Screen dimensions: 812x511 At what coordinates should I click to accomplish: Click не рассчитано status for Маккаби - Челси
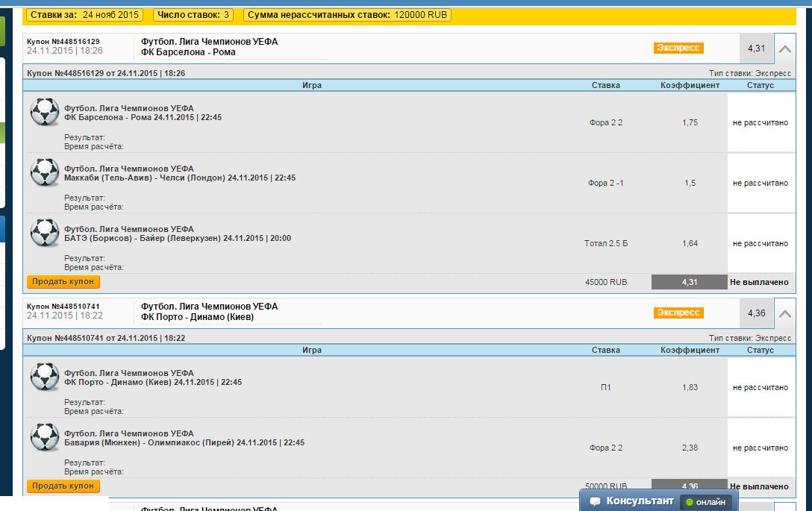[761, 184]
